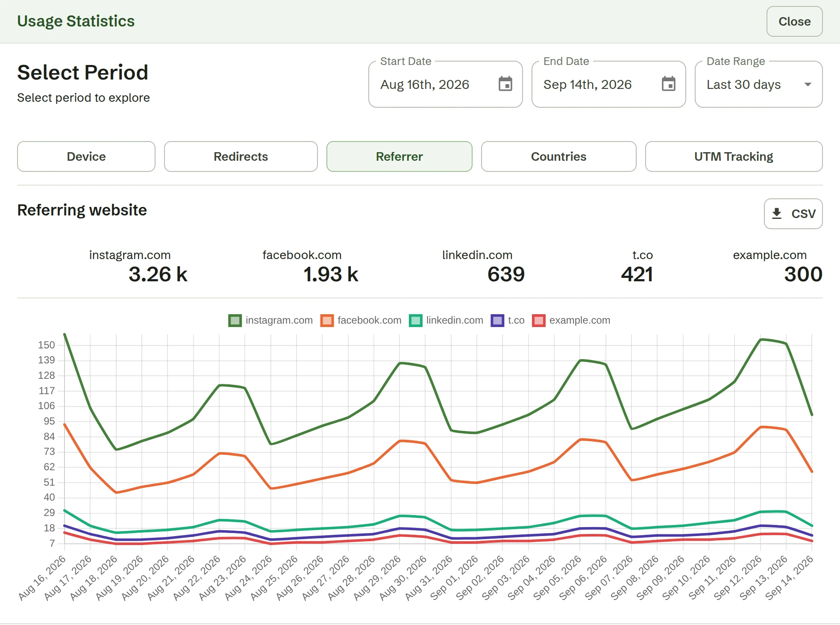Expand the Date Range dropdown arrow
This screenshot has width=840, height=625.
pos(808,85)
